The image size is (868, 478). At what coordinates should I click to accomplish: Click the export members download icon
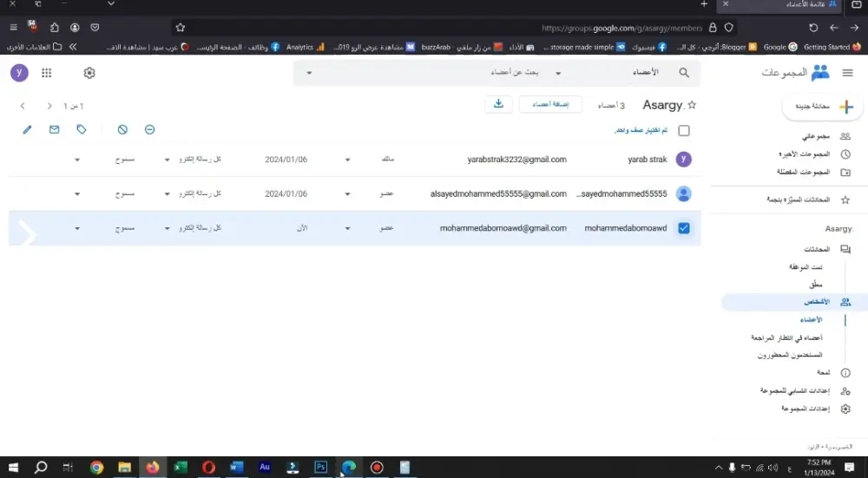[x=498, y=104]
